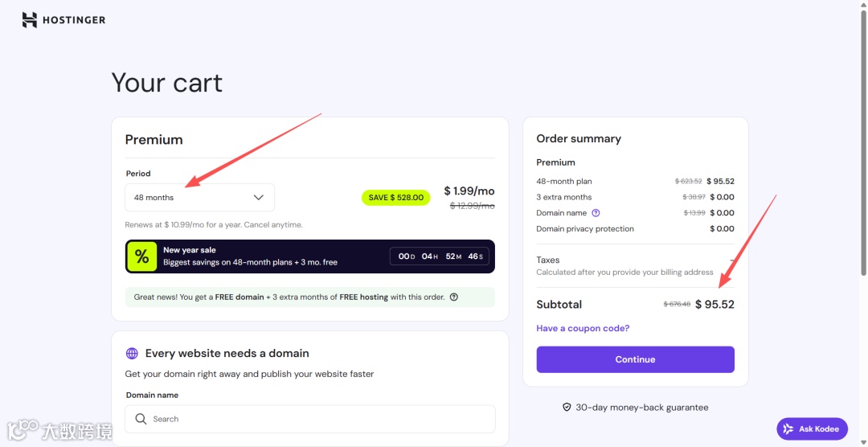Click the sparkle icon on Ask Kodee
The width and height of the screenshot is (868, 447).
pos(788,429)
